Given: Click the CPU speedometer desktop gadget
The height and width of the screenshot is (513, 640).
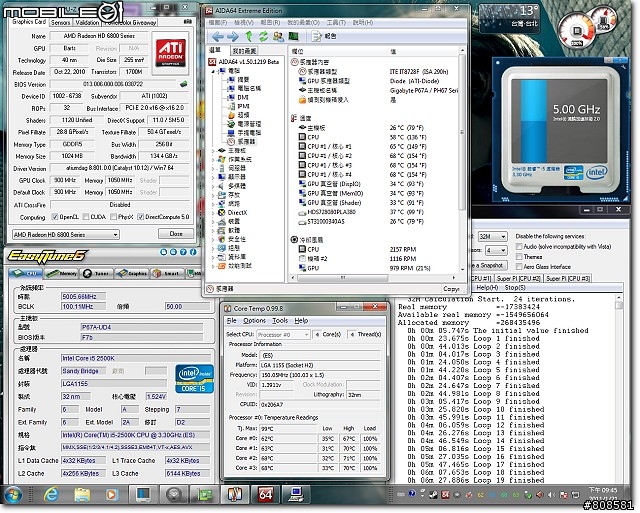Looking at the screenshot, I should click(x=577, y=31).
